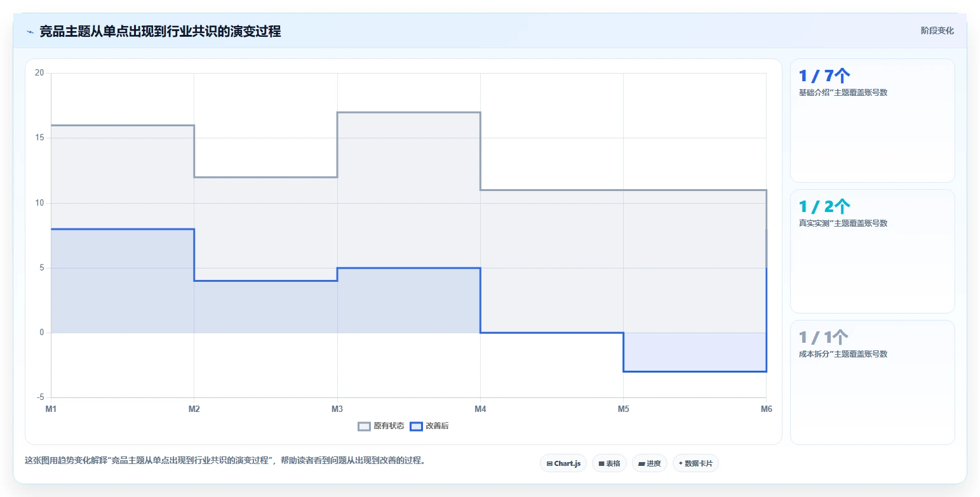Click the M2 axis label
This screenshot has width=980, height=497.
[194, 409]
